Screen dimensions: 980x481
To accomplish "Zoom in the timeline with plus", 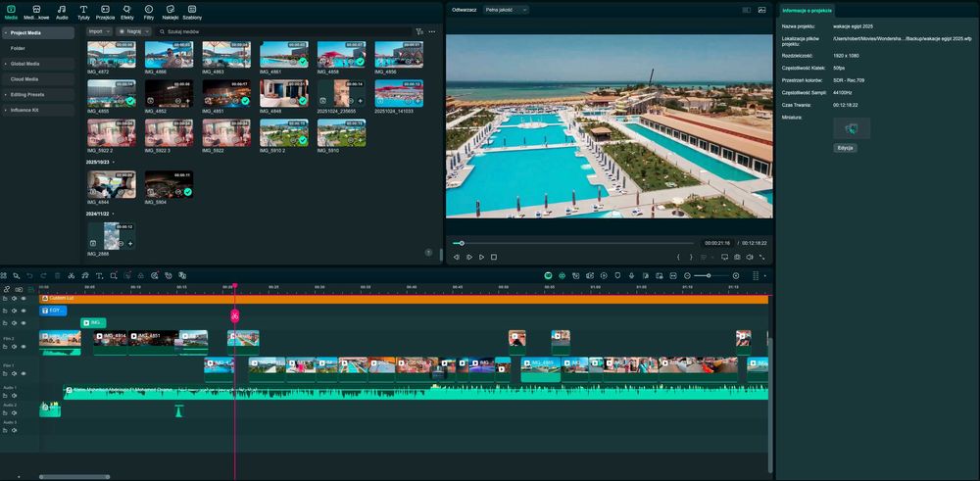I will point(736,275).
